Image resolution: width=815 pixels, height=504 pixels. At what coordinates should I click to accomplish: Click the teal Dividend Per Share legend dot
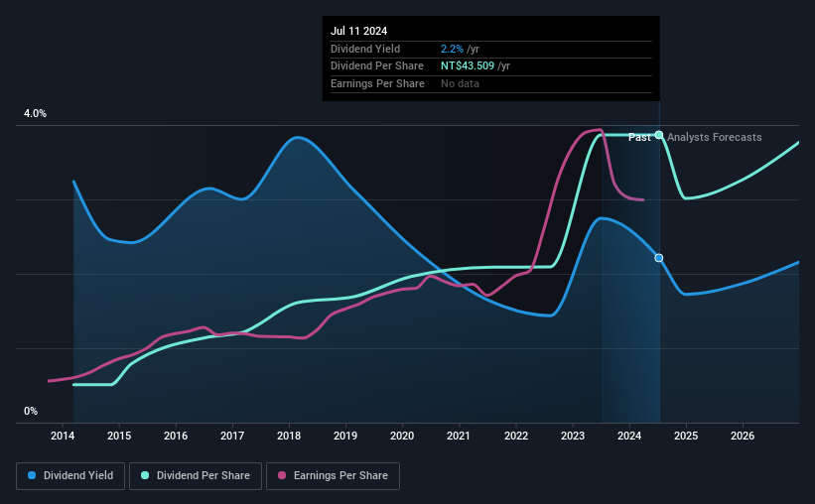coord(145,475)
